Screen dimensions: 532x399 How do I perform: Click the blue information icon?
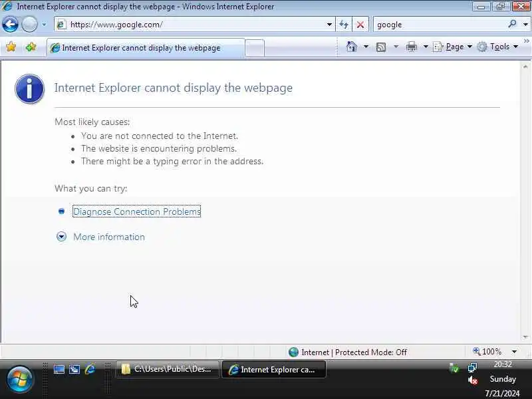coord(29,89)
